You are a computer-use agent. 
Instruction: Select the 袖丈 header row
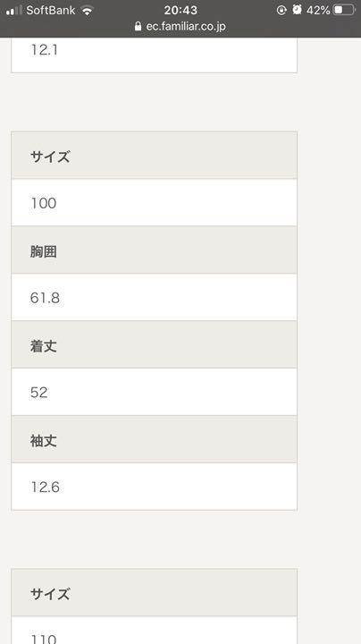pyautogui.click(x=155, y=439)
